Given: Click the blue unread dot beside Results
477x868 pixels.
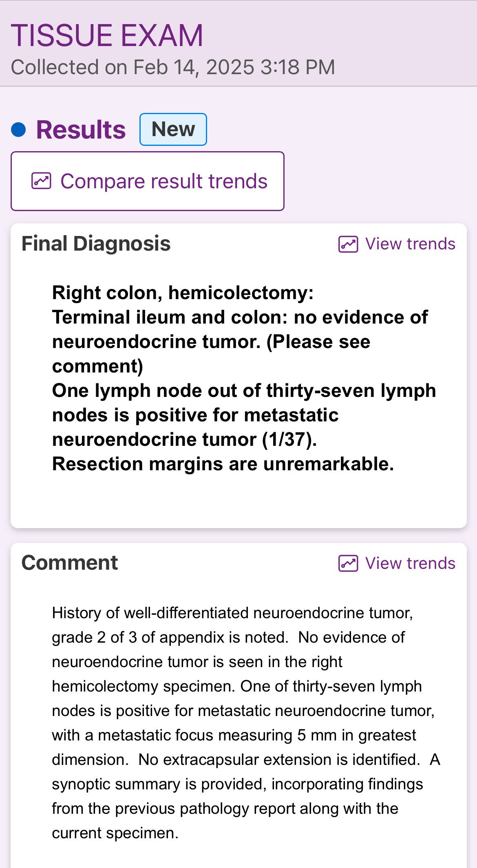Looking at the screenshot, I should pyautogui.click(x=19, y=130).
